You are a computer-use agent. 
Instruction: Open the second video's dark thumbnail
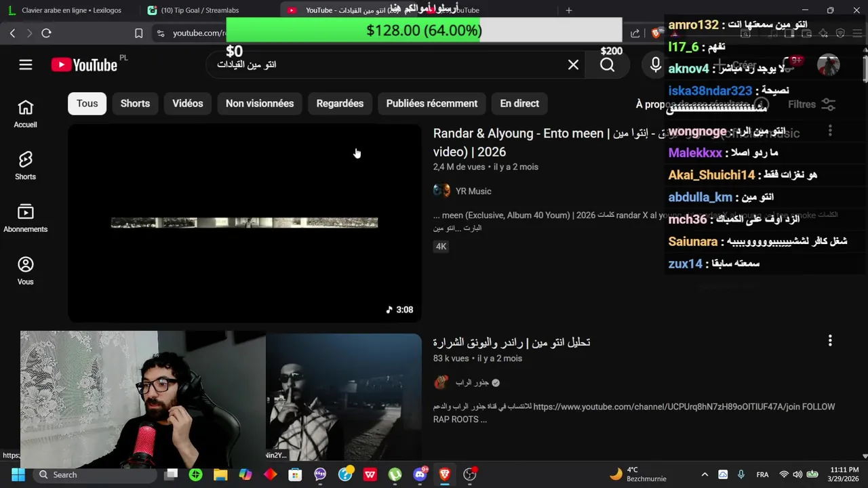click(344, 397)
